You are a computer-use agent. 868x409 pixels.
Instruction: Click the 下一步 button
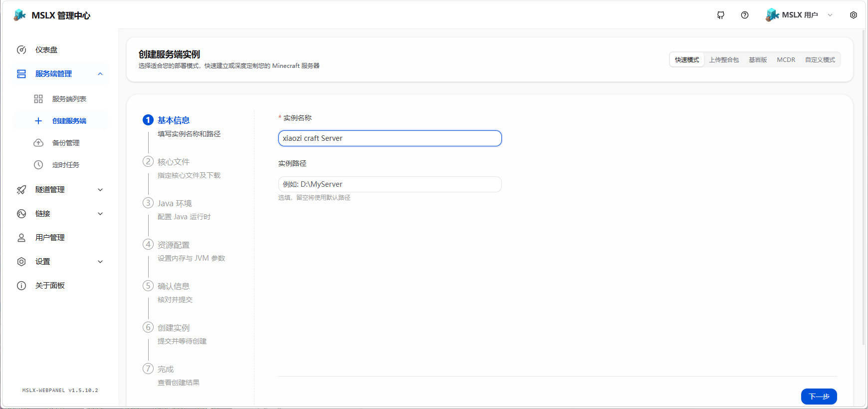[x=819, y=397]
